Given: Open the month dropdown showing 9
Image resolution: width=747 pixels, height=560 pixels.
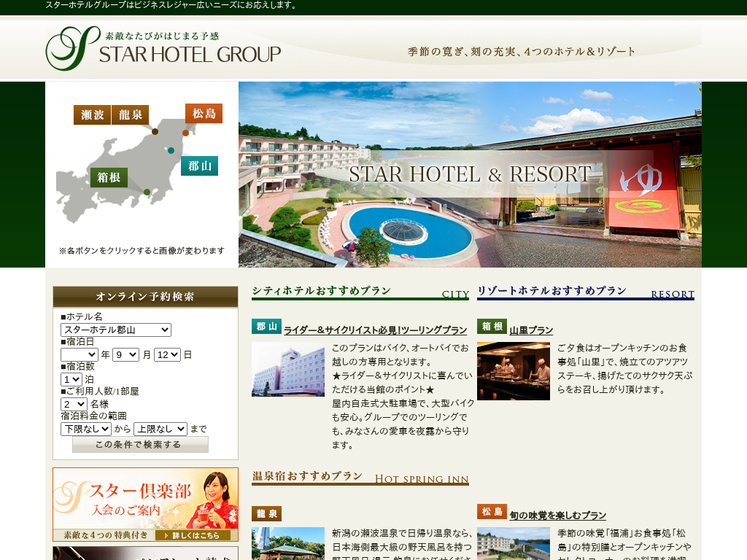Looking at the screenshot, I should 125,355.
